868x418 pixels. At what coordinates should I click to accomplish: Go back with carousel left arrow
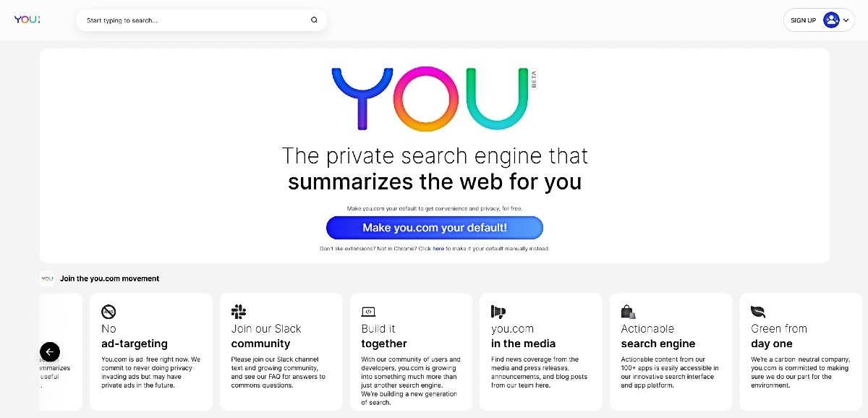[x=50, y=352]
